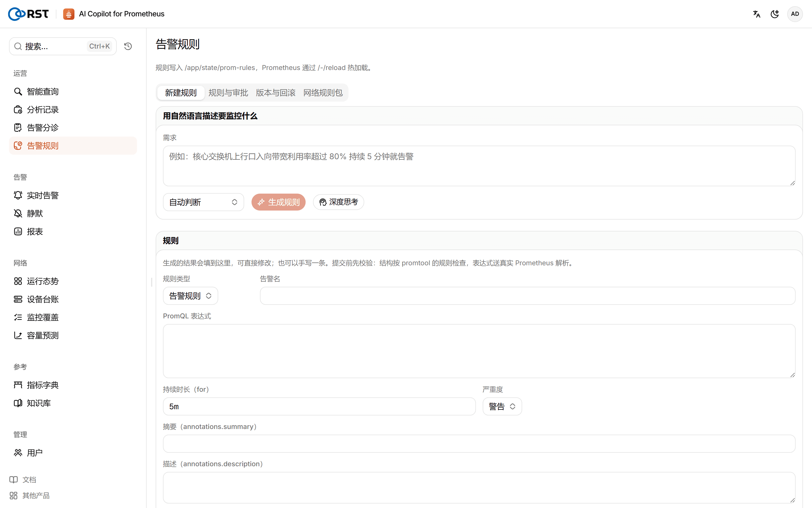
Task: Select 告警规则 sidebar item
Action: [x=73, y=145]
